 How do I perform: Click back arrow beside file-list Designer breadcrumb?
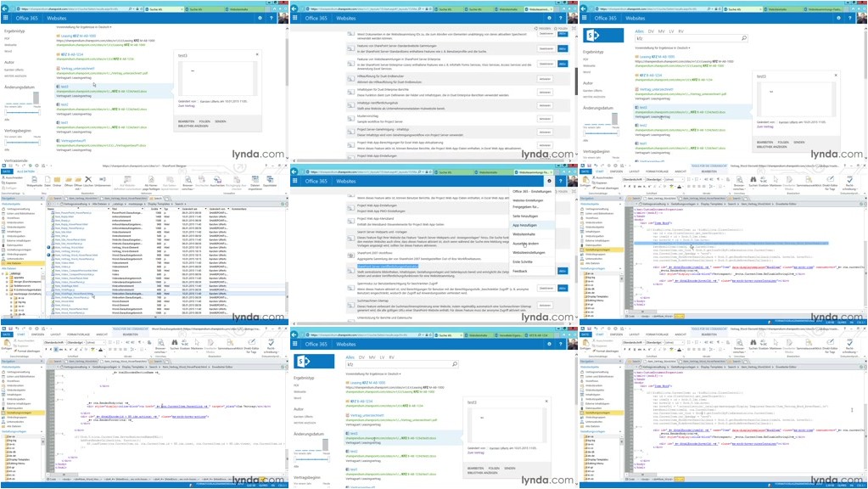(x=48, y=204)
